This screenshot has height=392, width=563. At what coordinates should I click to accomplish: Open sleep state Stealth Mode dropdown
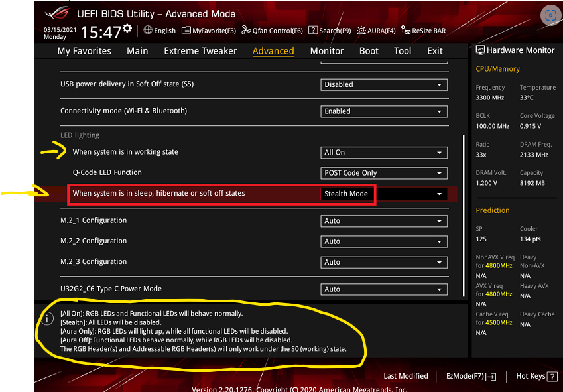pyautogui.click(x=384, y=194)
